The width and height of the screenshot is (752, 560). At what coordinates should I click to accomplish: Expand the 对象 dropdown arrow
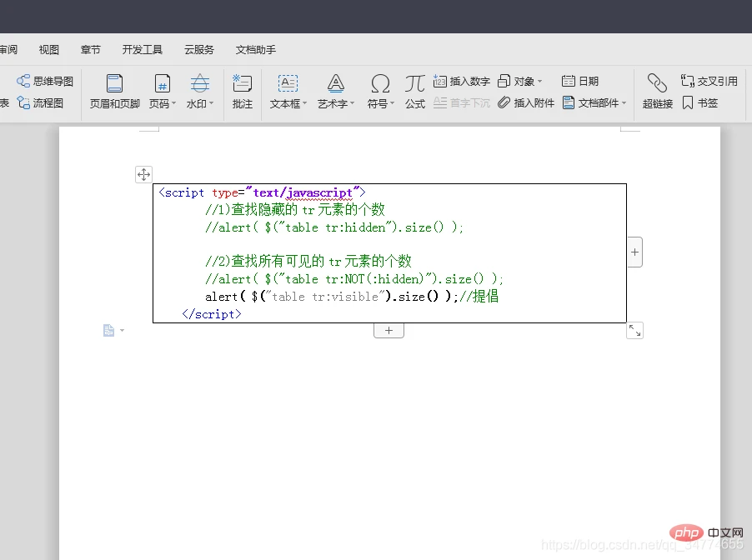tap(539, 82)
